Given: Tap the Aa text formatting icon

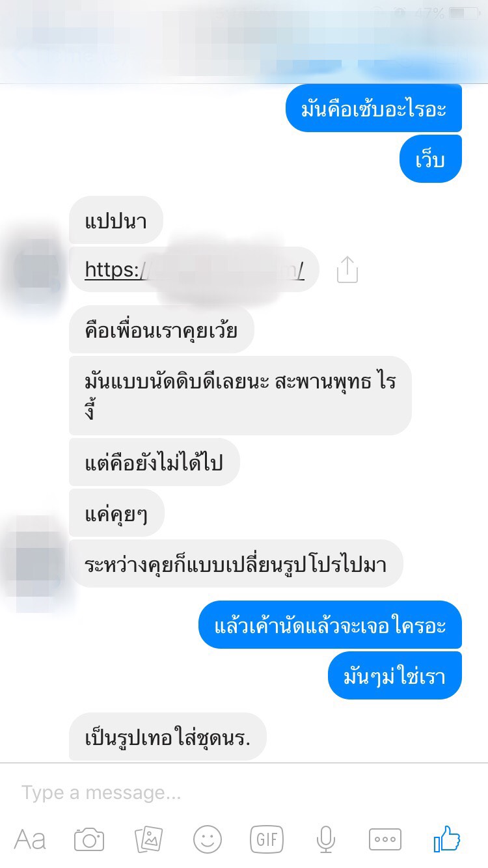Looking at the screenshot, I should 30,839.
